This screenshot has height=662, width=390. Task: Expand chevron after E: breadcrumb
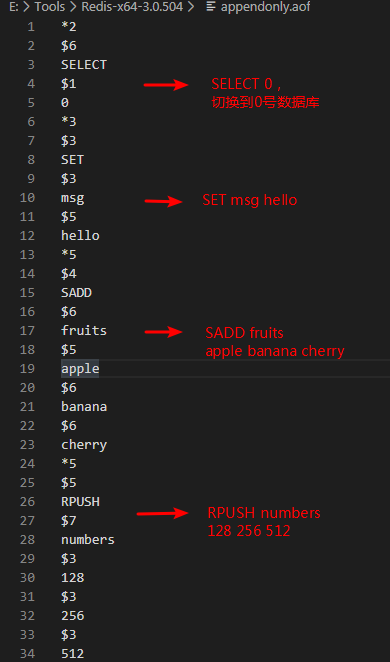[x=26, y=7]
